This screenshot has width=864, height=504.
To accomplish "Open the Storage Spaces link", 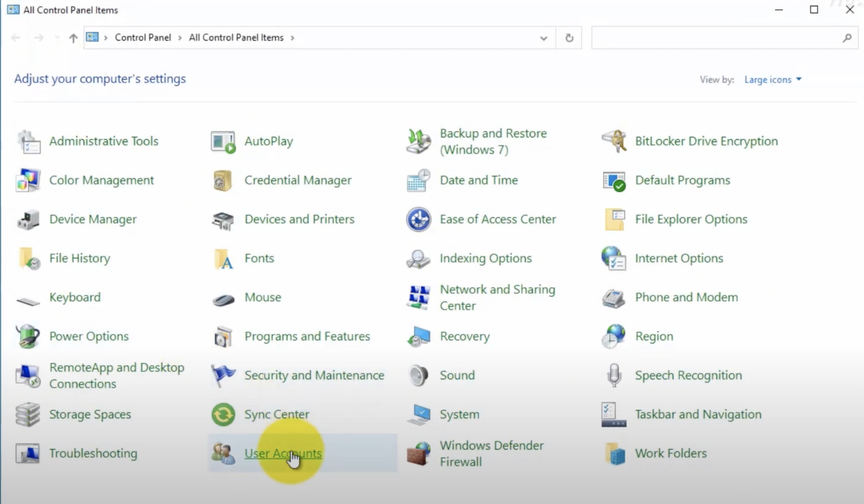I will 90,415.
